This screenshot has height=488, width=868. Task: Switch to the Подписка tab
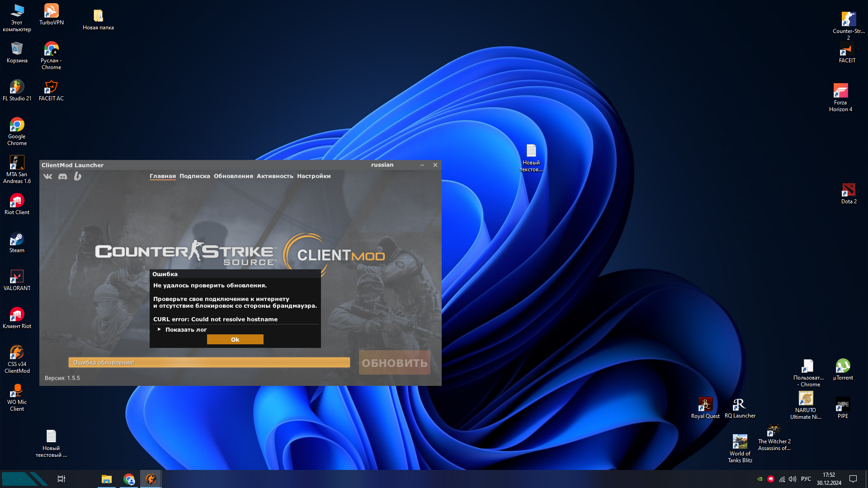point(194,176)
